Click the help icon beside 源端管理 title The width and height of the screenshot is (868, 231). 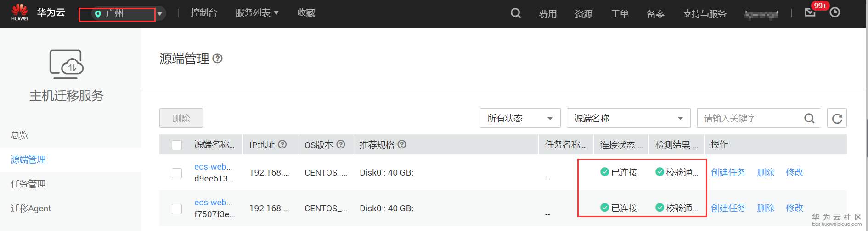point(218,59)
